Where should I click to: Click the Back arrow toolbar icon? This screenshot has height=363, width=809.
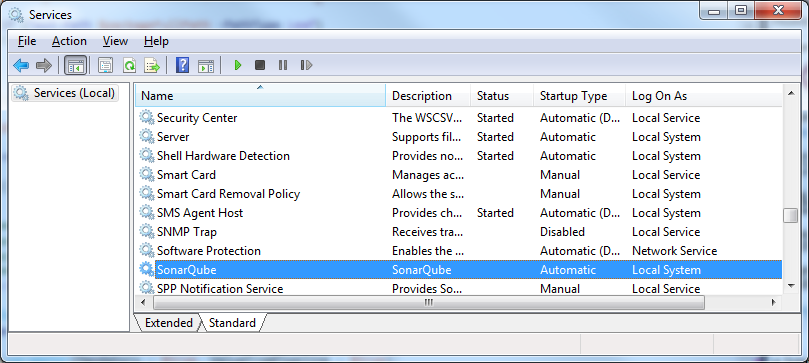point(21,65)
